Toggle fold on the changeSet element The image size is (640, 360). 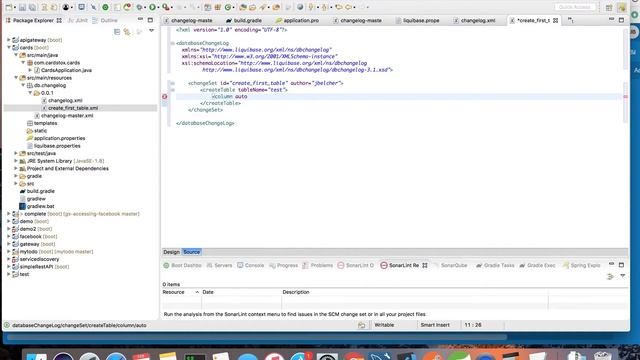(x=173, y=83)
